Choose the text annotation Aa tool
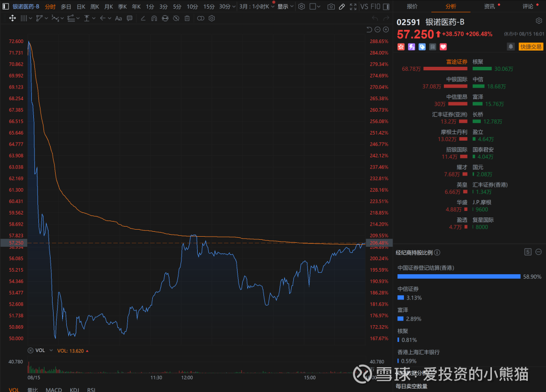The height and width of the screenshot is (392, 546). coord(118,18)
